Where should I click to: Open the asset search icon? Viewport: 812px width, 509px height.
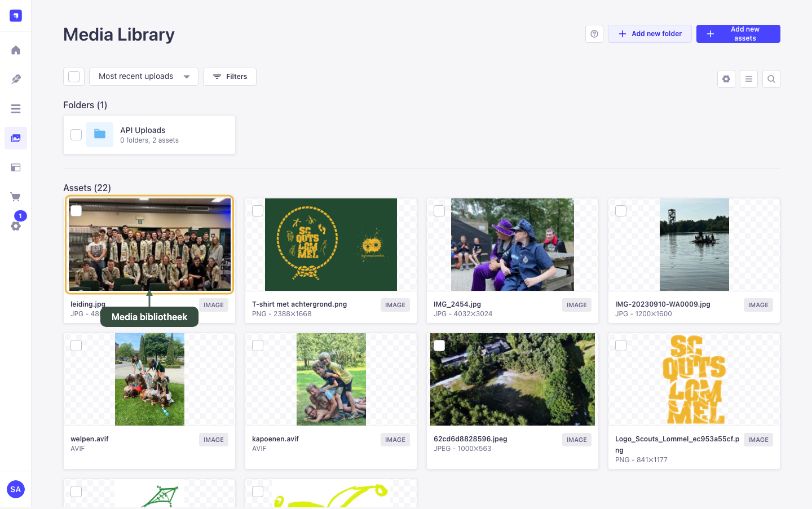coord(771,79)
